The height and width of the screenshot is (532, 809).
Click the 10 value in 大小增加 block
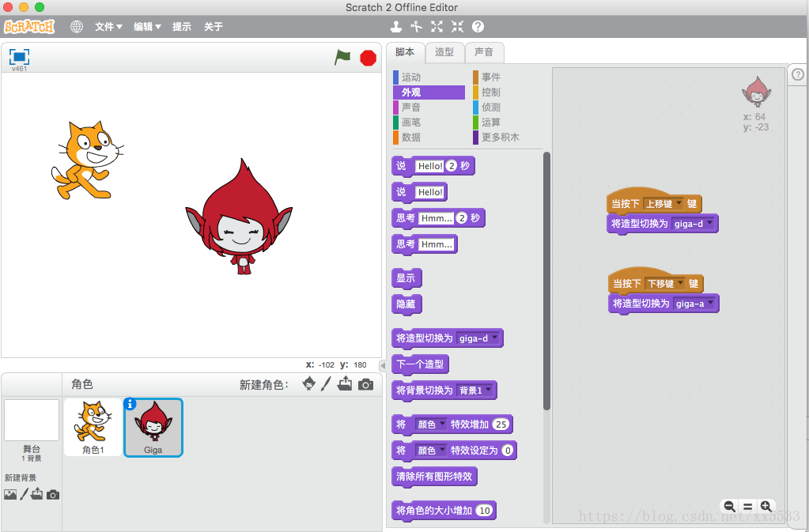point(484,511)
